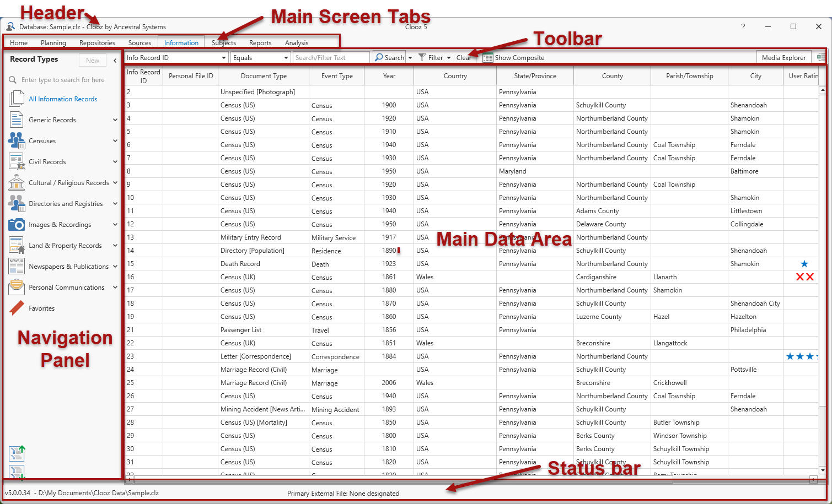Collapse the Record Types navigation panel
This screenshot has width=832, height=504.
pos(115,61)
